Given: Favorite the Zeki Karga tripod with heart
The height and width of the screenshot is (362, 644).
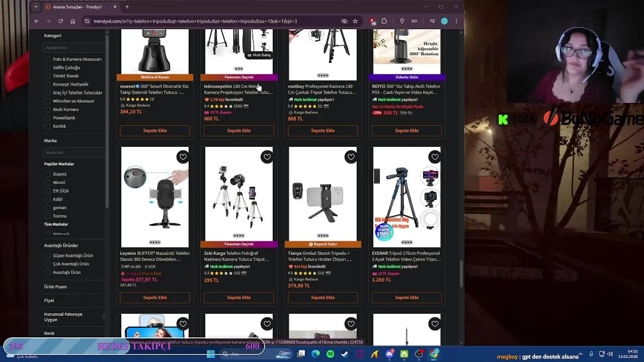Looking at the screenshot, I should (x=267, y=157).
